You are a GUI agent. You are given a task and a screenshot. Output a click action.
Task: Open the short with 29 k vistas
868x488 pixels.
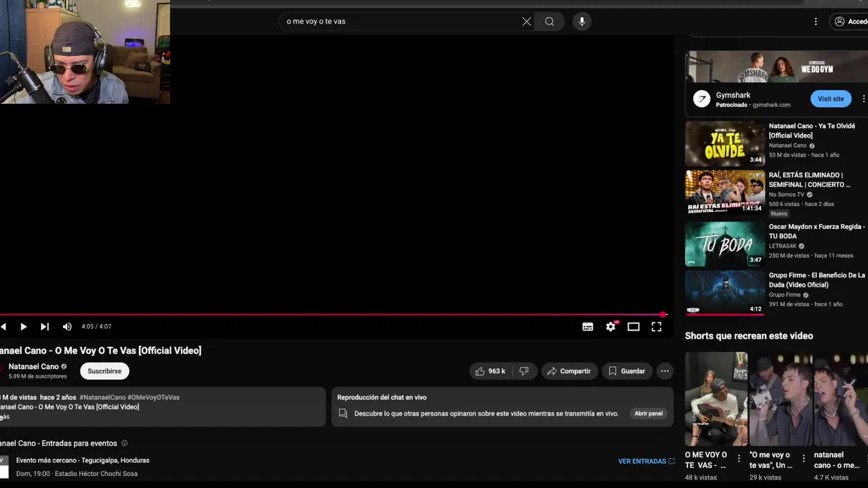[780, 399]
